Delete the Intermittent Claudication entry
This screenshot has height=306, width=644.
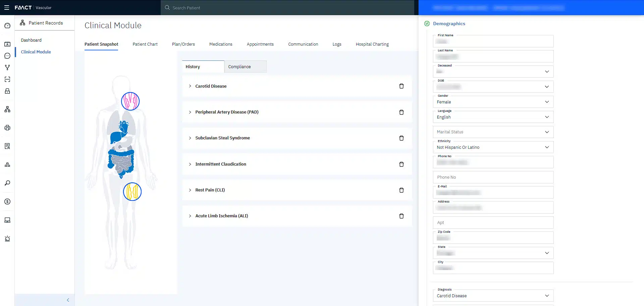tap(401, 164)
